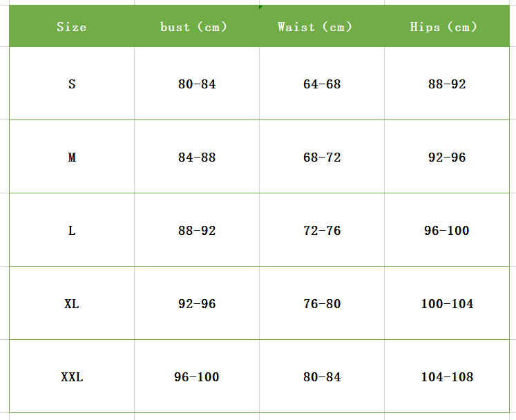Click the hips value 96-100 for size L

[447, 231]
